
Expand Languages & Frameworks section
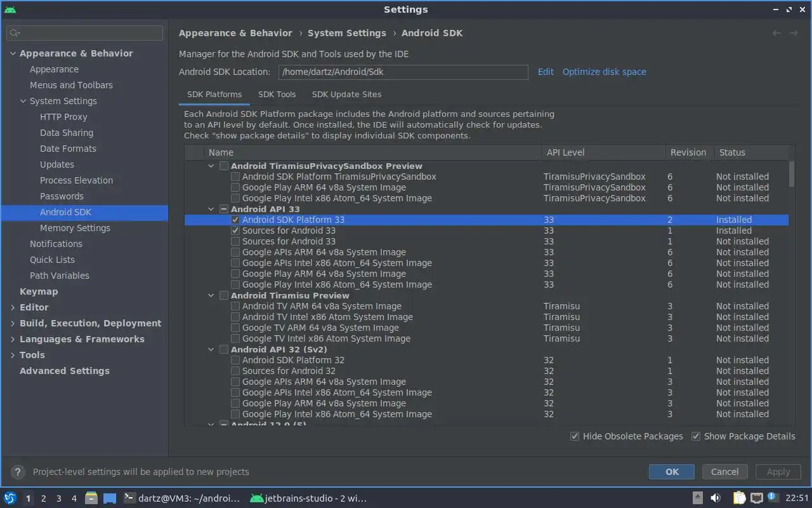click(x=13, y=339)
